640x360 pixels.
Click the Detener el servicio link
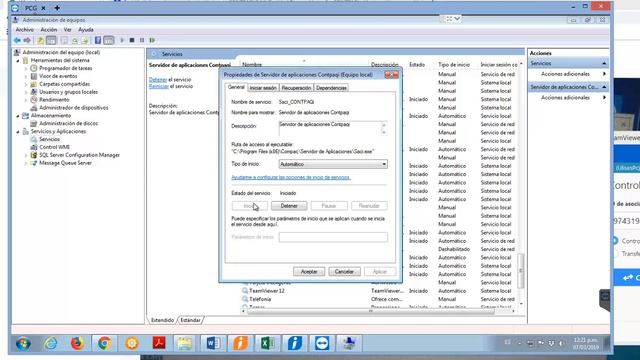pos(158,80)
